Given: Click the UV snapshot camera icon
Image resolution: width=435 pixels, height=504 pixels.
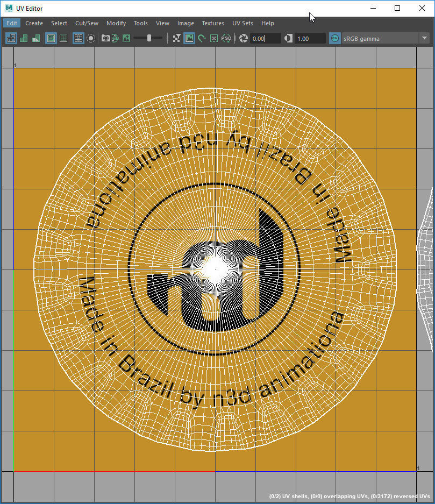Looking at the screenshot, I should tap(105, 39).
